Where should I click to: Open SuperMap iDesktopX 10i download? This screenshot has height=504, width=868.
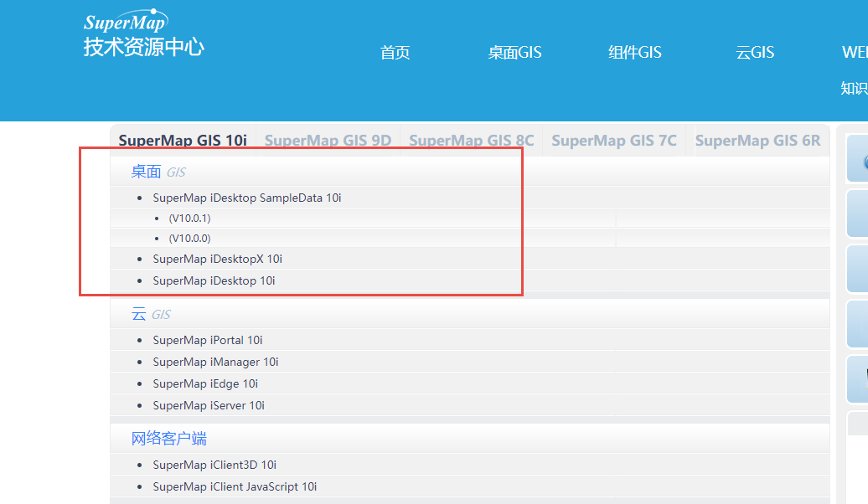tap(218, 259)
